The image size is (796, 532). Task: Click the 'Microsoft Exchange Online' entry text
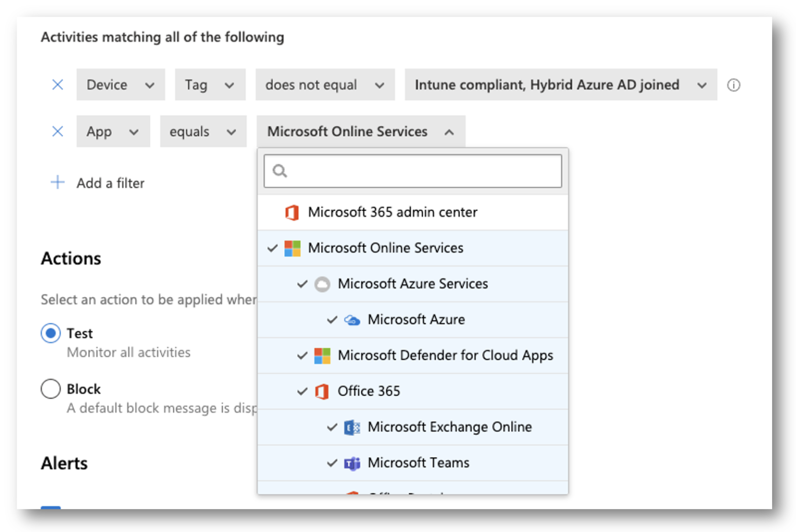point(450,427)
